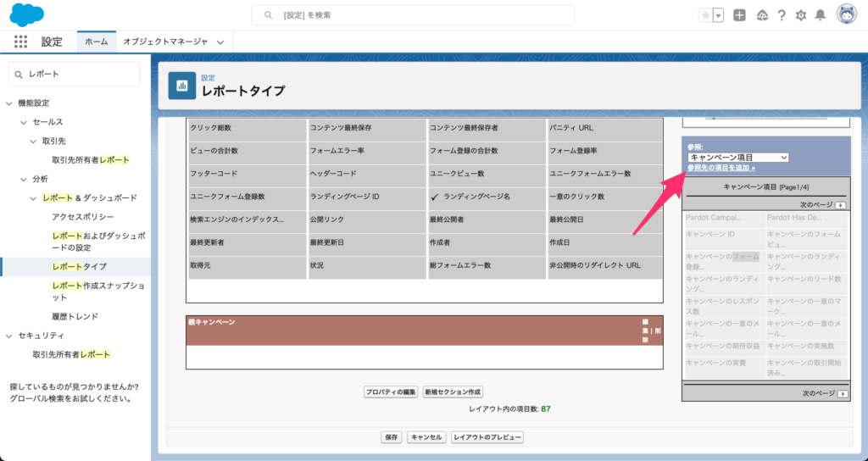This screenshot has height=461, width=868.
Task: Open 履歴トレンド in the sidebar
Action: pyautogui.click(x=75, y=317)
